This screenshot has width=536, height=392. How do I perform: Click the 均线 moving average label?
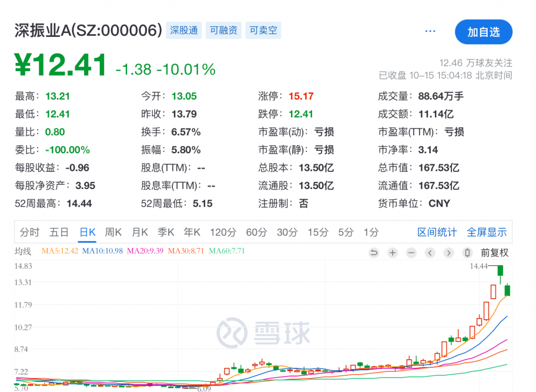click(23, 251)
